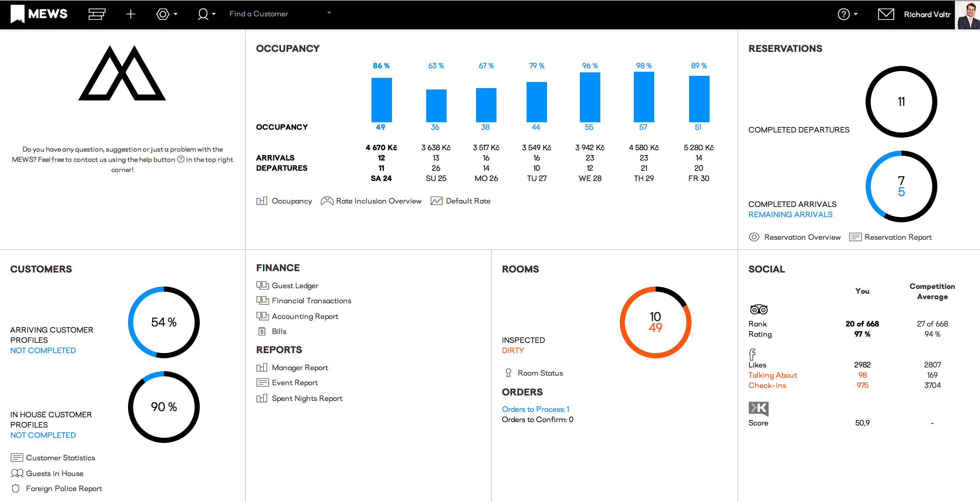Image resolution: width=980 pixels, height=502 pixels.
Task: Expand the Find a Customer dropdown arrow
Action: (330, 13)
